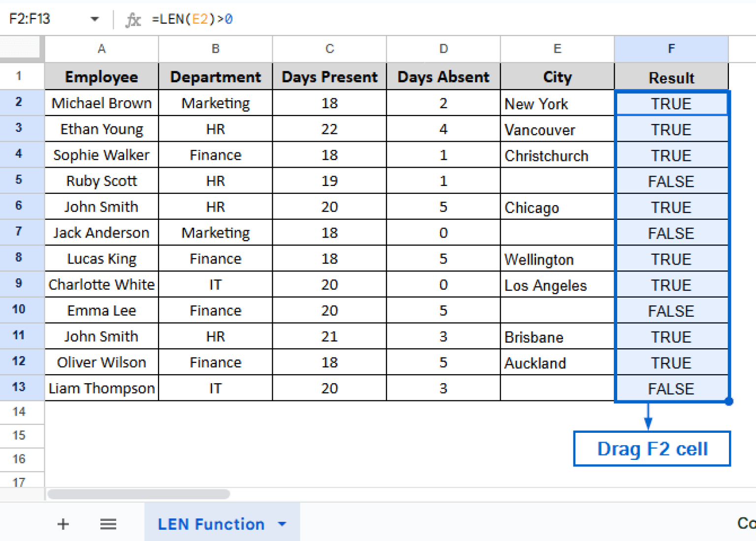Click the blue fill handle dot
The height and width of the screenshot is (541, 756).
pos(729,401)
